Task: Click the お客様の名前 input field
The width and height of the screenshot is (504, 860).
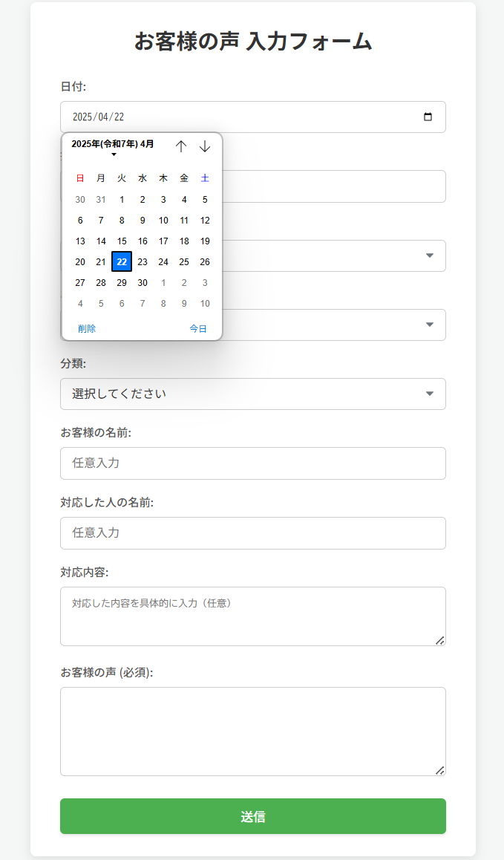Action: coord(252,463)
